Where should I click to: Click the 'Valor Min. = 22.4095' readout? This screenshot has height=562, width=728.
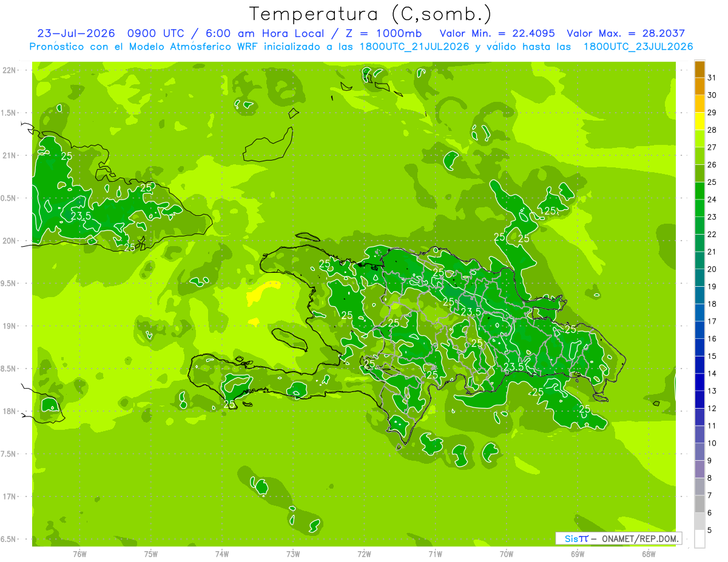pos(498,33)
